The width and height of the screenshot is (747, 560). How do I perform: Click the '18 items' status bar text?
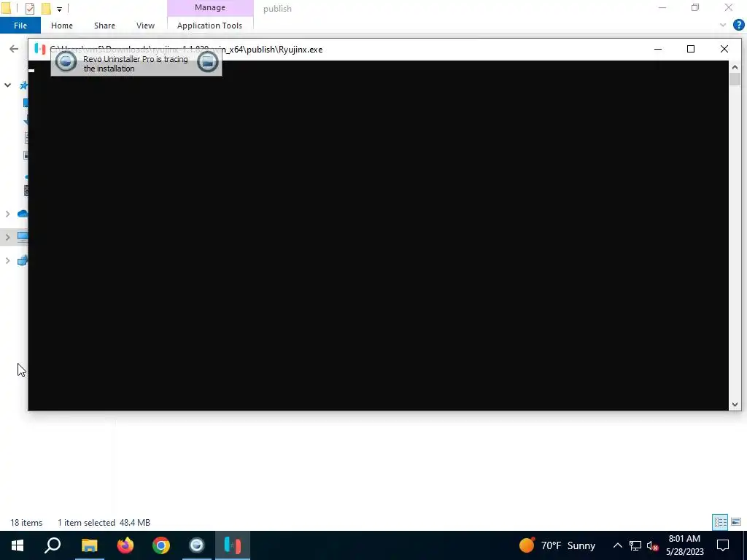coord(26,523)
